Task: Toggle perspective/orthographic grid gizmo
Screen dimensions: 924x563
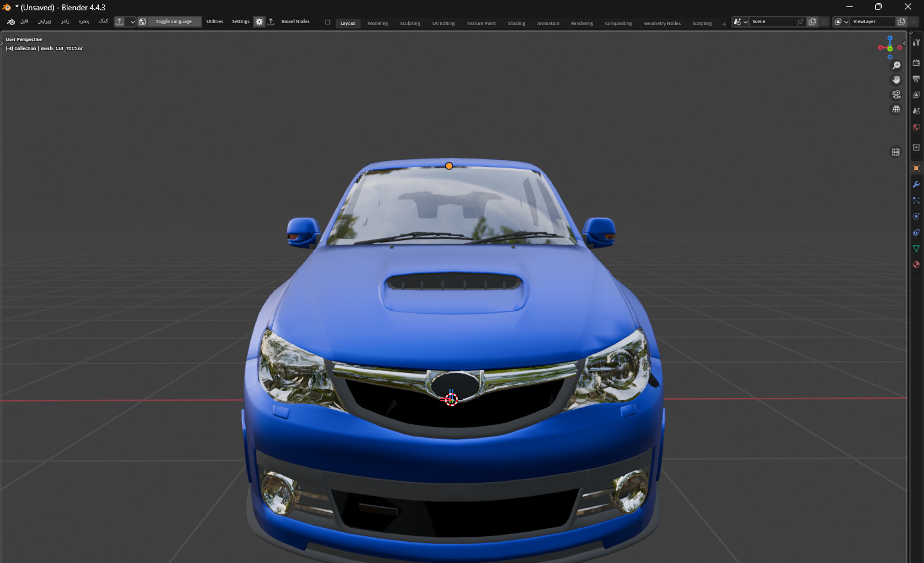Action: point(896,109)
